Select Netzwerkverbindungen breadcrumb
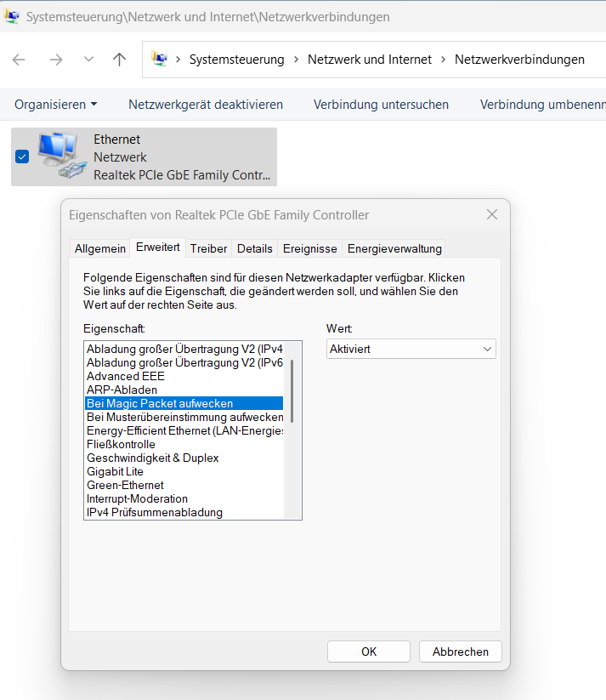Viewport: 606px width, 700px height. [519, 60]
